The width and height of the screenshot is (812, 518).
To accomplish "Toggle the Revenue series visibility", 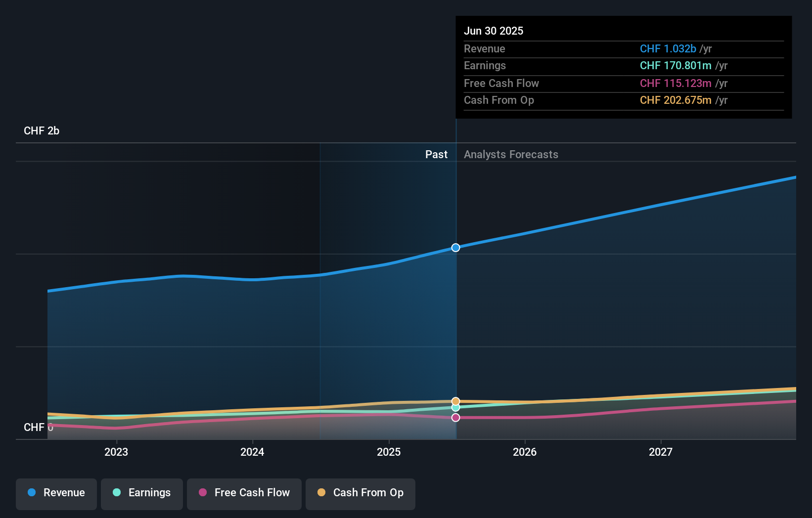I will (x=56, y=493).
